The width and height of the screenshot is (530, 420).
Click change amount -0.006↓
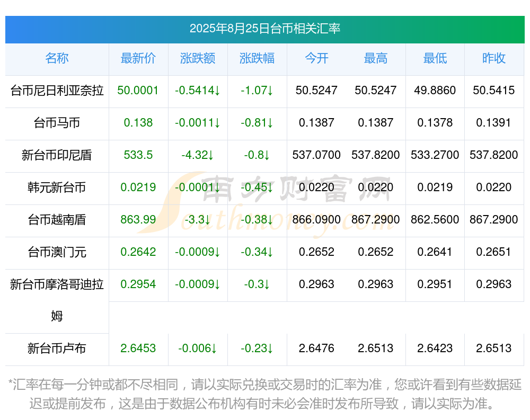tap(197, 348)
